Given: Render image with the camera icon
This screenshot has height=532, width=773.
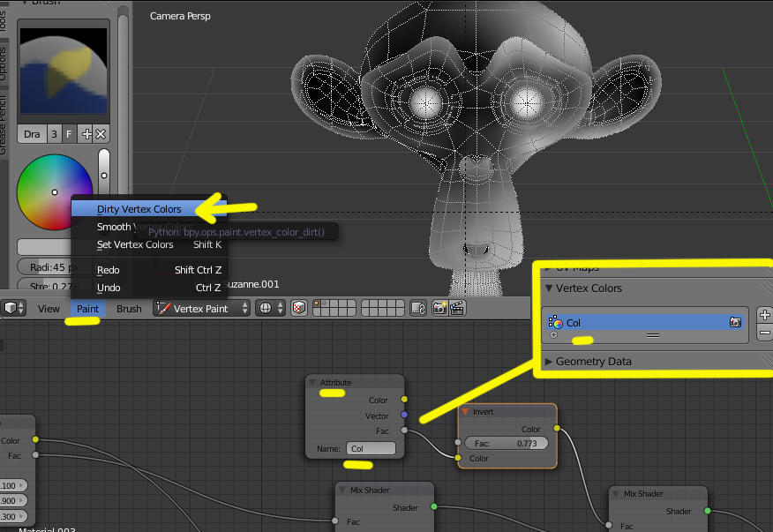Looking at the screenshot, I should 439,308.
